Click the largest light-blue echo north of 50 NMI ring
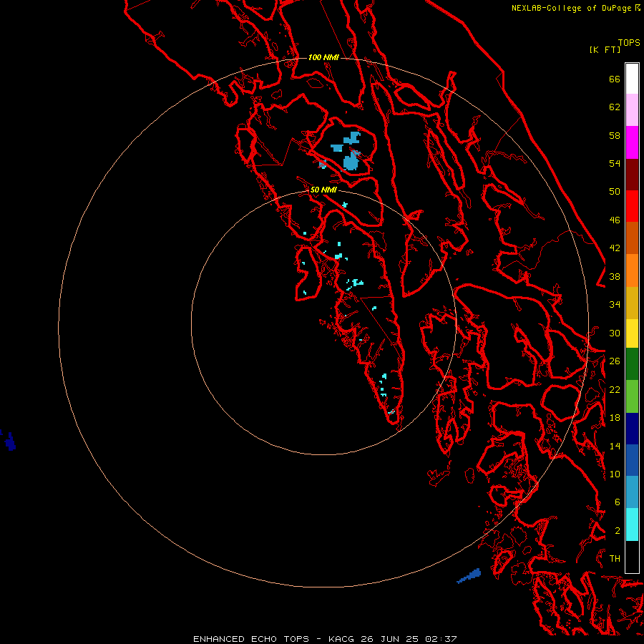 point(351,161)
